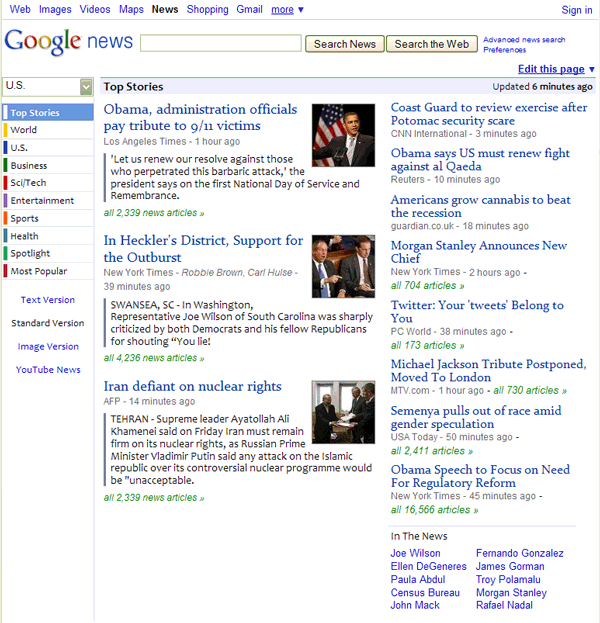Select World section in sidebar
Image resolution: width=600 pixels, height=623 pixels.
click(x=48, y=130)
